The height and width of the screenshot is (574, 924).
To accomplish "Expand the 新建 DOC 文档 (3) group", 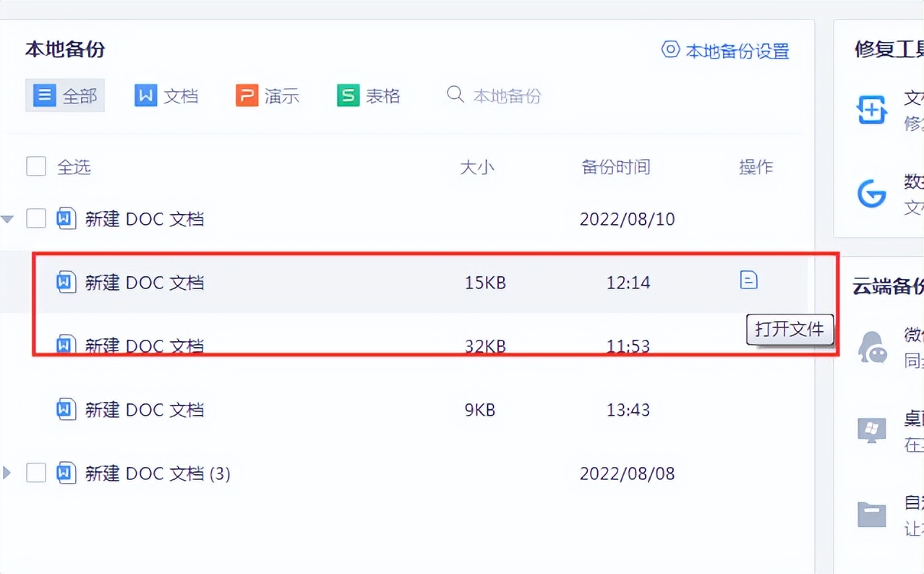I will [7, 474].
